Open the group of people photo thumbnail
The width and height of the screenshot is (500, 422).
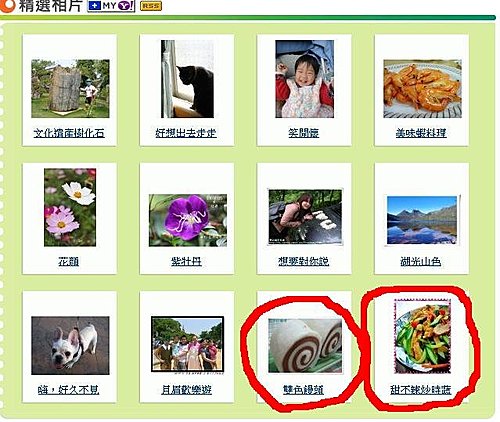click(187, 344)
